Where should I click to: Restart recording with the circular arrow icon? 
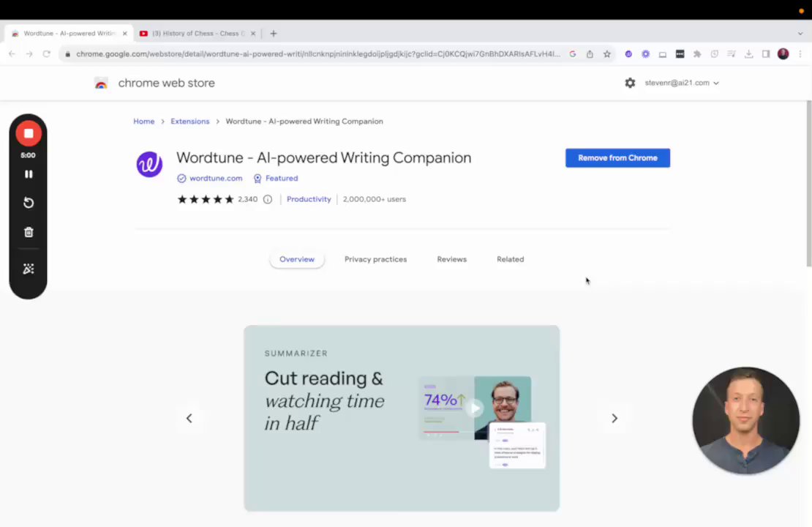point(29,203)
